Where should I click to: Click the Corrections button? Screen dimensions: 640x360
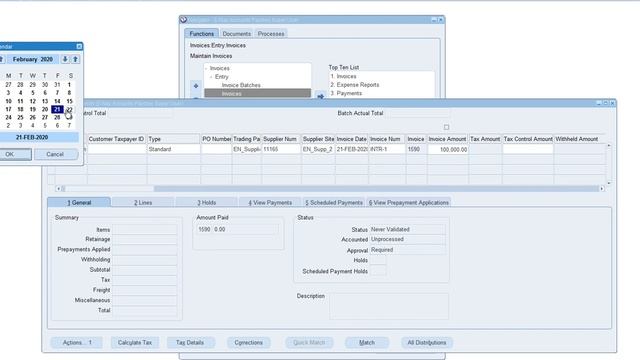tap(248, 342)
